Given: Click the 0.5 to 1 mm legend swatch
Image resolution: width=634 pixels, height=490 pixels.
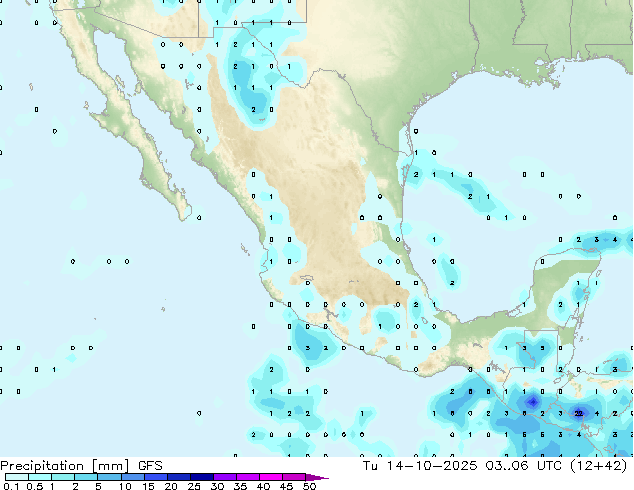Looking at the screenshot, I should pos(40,477).
